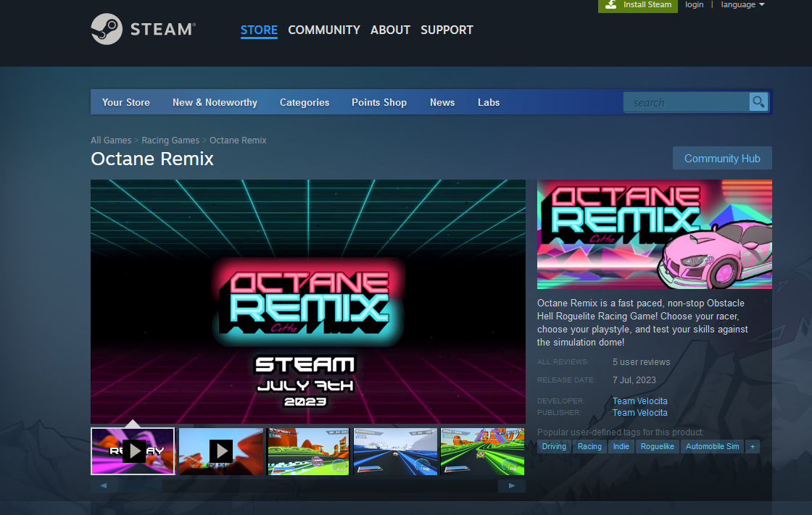Go to the Points Shop tab

tap(379, 102)
